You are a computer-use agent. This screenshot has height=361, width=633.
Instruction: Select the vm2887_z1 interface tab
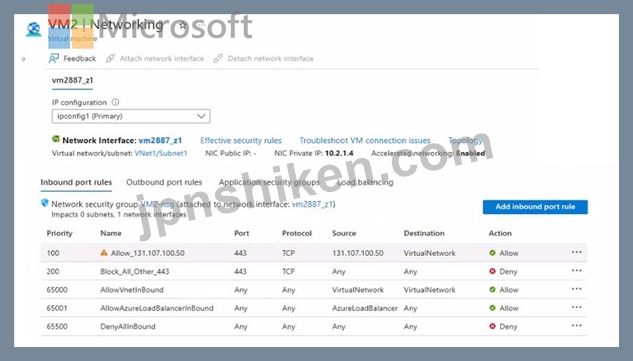pos(72,80)
